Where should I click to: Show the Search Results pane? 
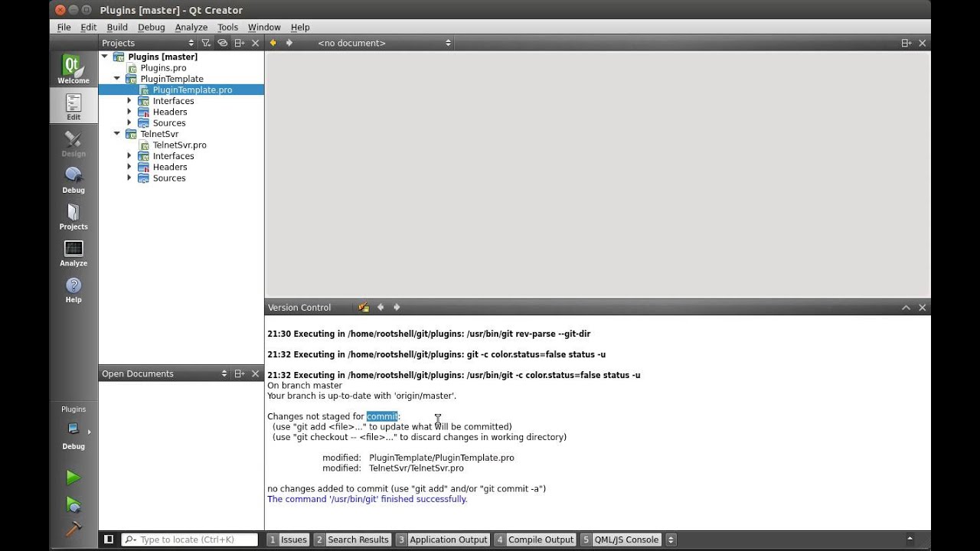[352, 540]
